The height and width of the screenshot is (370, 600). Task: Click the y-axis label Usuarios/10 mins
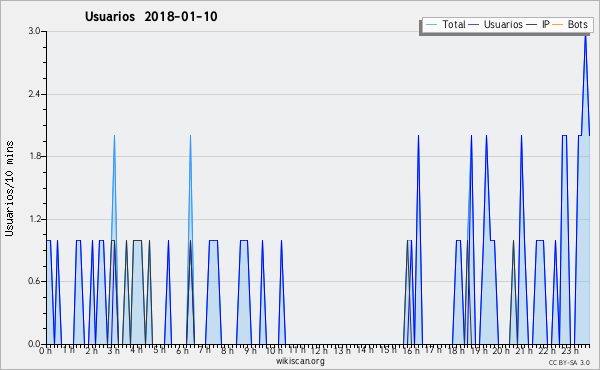click(x=9, y=188)
